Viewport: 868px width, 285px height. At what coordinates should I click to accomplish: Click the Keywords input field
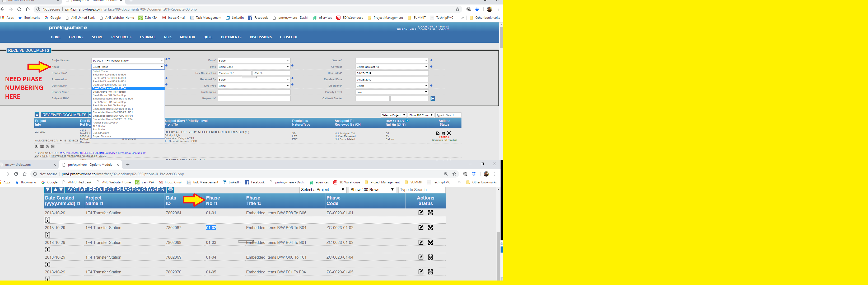[254, 99]
